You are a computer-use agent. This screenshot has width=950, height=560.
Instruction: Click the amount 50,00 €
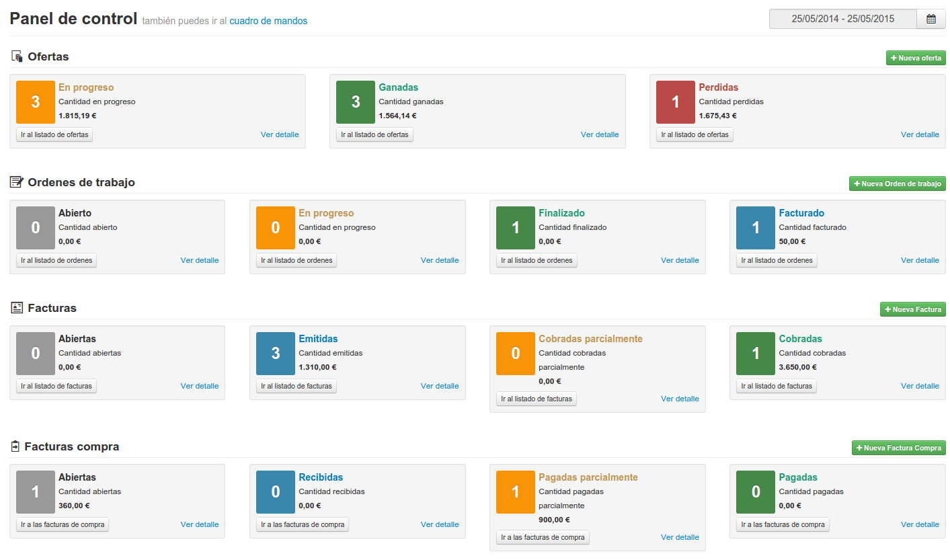pyautogui.click(x=793, y=241)
